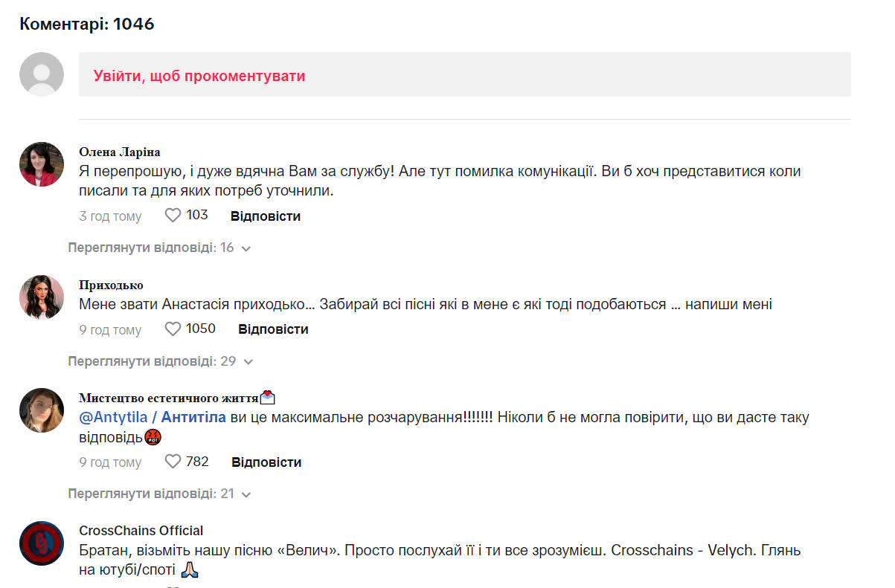The image size is (895, 588).
Task: Click heart icon on Приходько's comment
Action: pyautogui.click(x=173, y=329)
